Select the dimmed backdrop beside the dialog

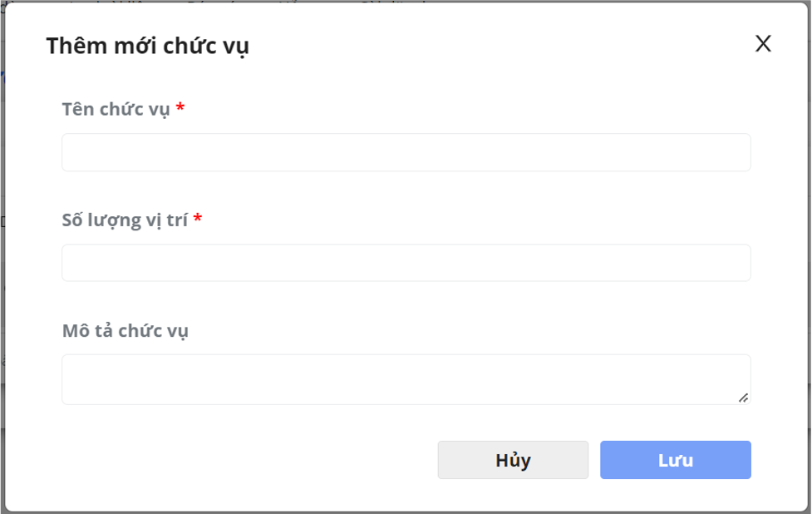pyautogui.click(x=2, y=259)
